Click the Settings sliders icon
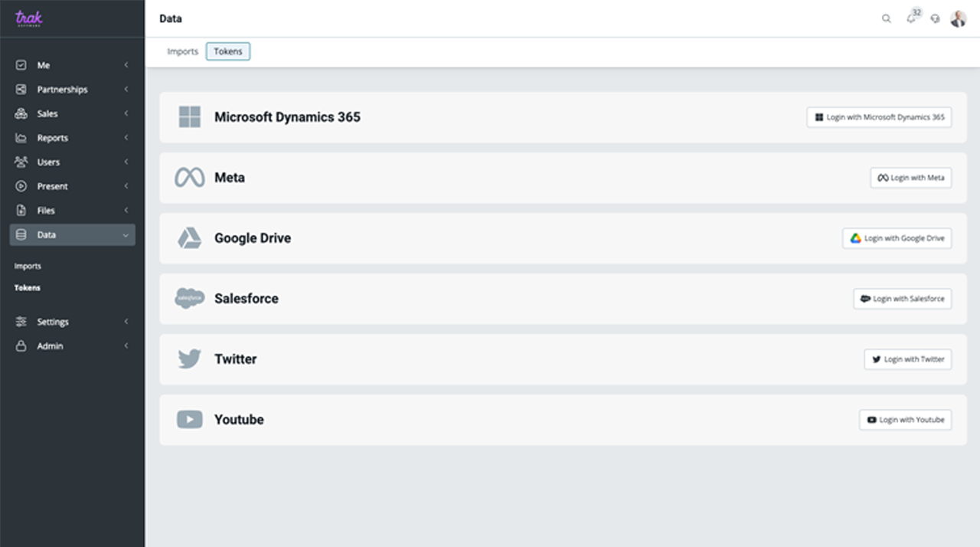Screen dimensions: 980x547 coord(21,322)
